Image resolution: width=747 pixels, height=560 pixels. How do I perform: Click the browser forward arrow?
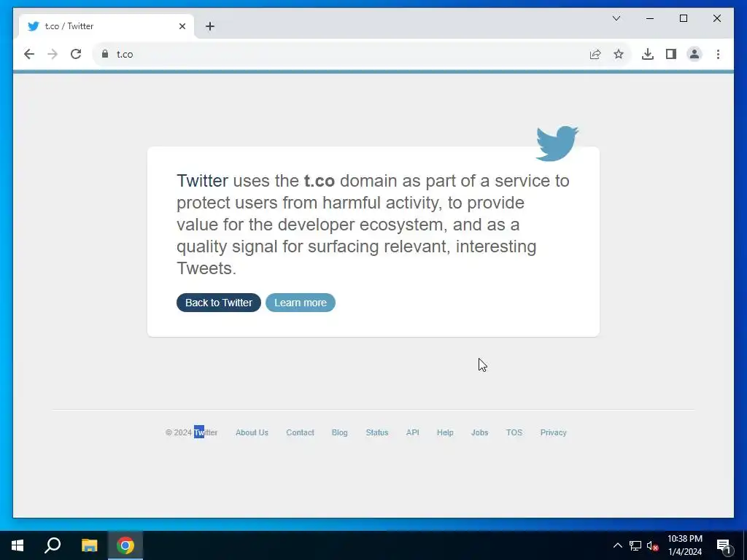click(53, 54)
